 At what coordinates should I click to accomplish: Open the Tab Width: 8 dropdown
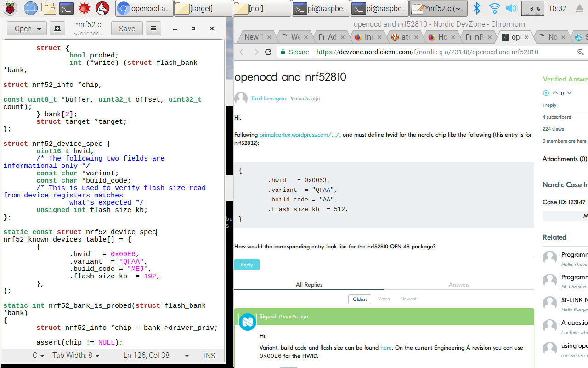click(x=76, y=356)
